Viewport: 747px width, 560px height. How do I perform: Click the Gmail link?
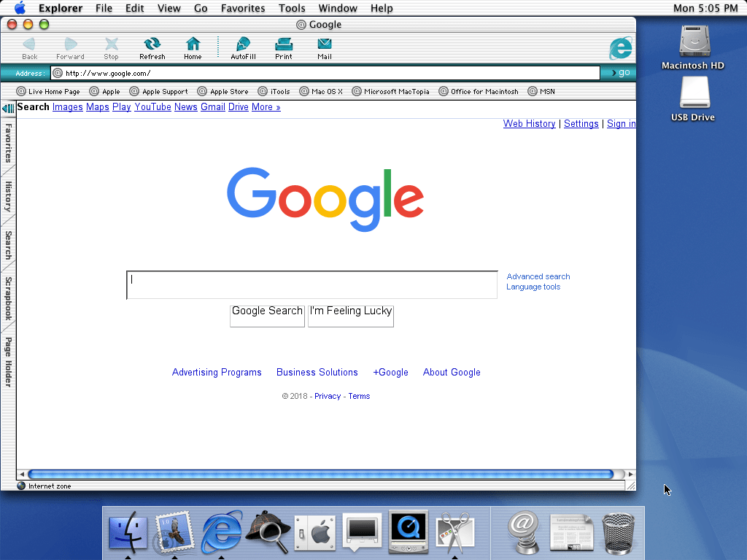213,107
